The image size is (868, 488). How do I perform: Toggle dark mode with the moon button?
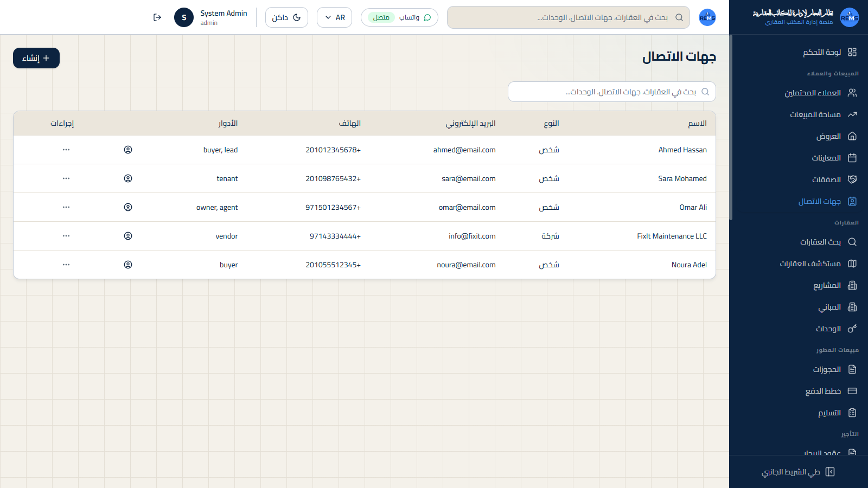[286, 17]
